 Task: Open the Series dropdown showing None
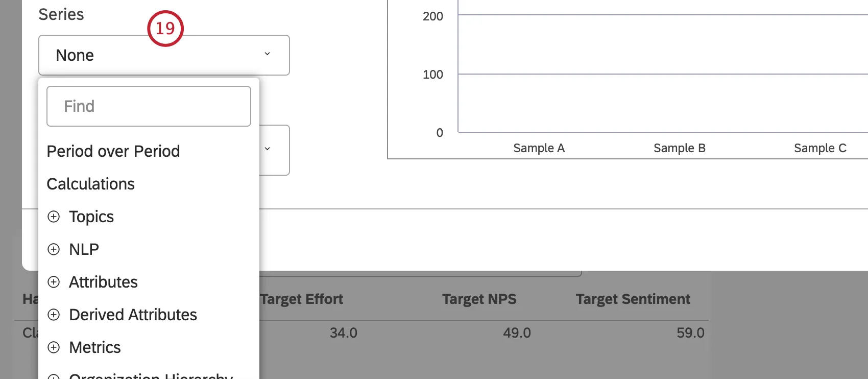click(x=153, y=55)
